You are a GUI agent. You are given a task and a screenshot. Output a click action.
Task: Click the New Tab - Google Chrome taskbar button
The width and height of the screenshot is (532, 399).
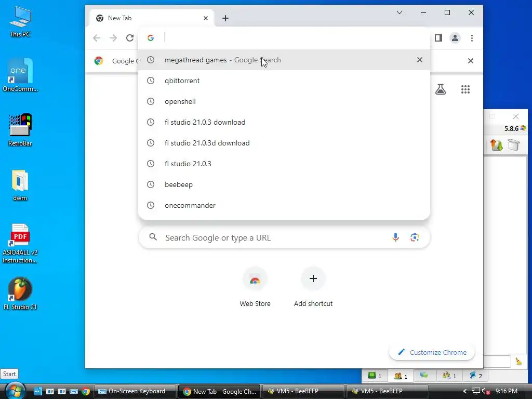(219, 391)
